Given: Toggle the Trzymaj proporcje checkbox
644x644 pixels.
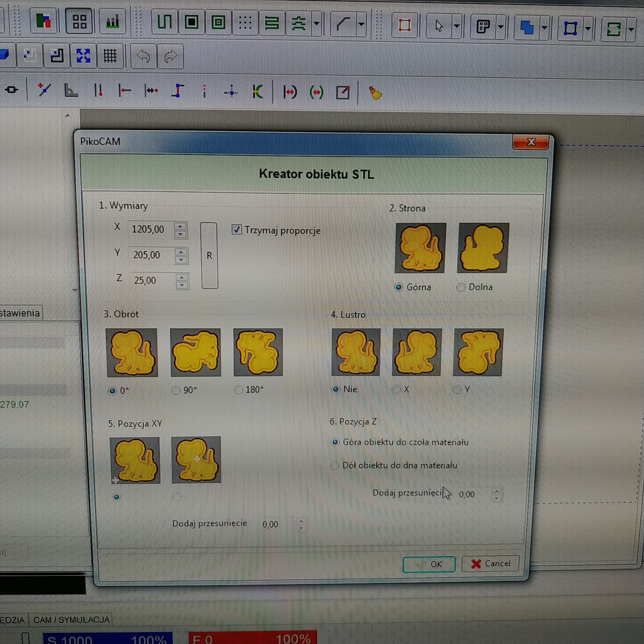Looking at the screenshot, I should pyautogui.click(x=237, y=230).
